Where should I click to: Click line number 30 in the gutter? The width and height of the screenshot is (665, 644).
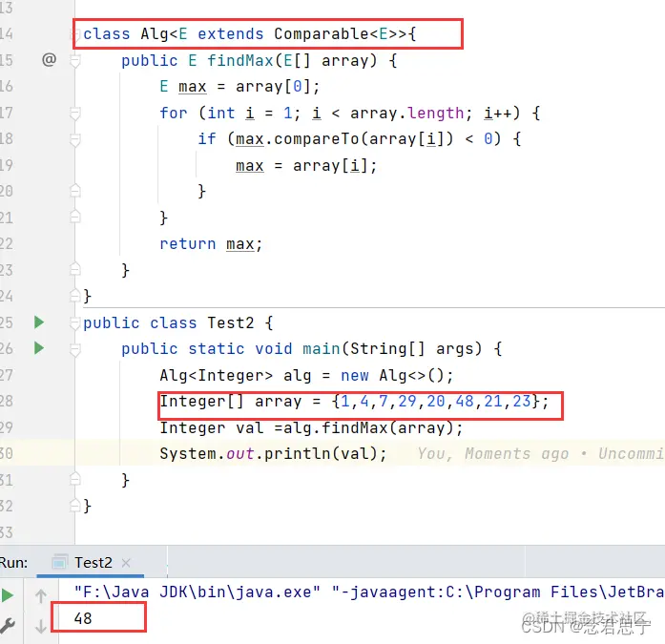pos(7,453)
